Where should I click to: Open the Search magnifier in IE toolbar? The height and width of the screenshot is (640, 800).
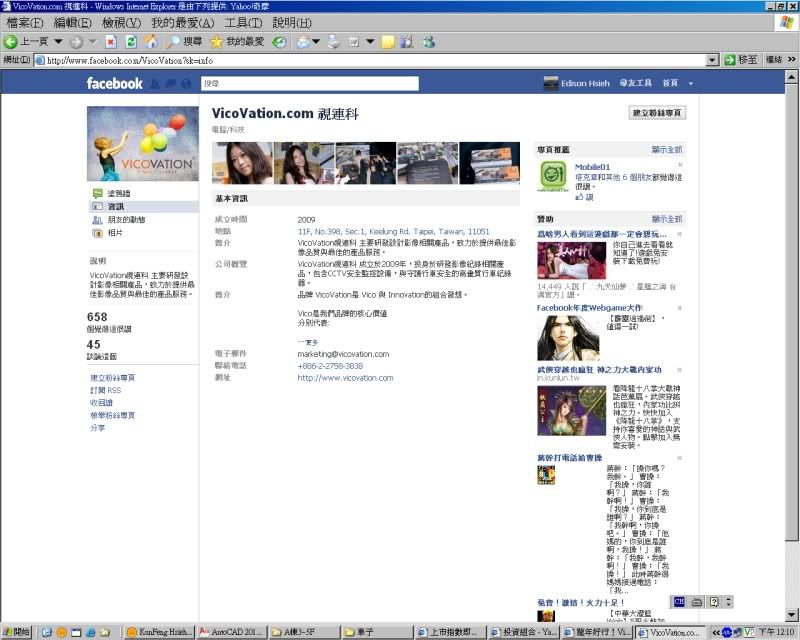185,42
